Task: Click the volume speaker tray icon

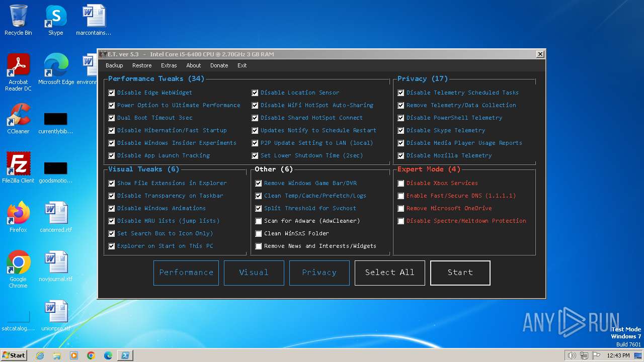Action: click(x=572, y=355)
